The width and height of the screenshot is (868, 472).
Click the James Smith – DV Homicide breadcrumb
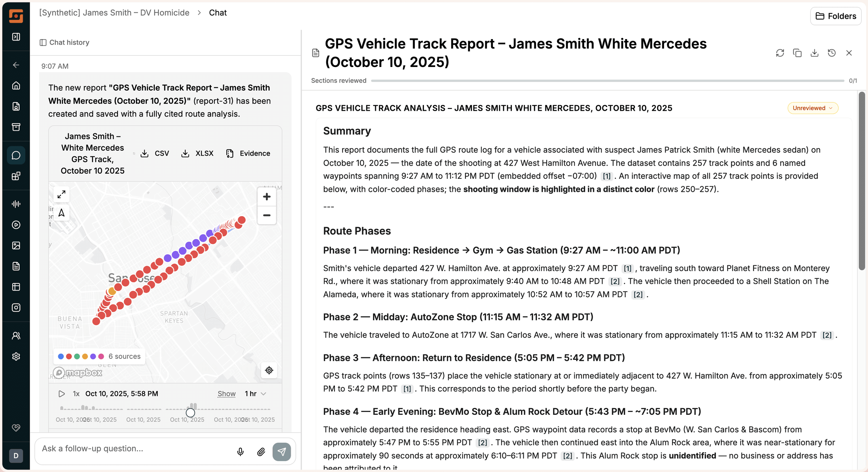pyautogui.click(x=114, y=13)
